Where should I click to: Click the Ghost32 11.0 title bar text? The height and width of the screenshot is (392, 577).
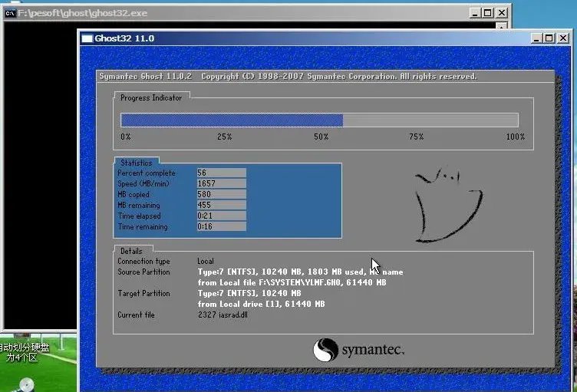point(124,38)
